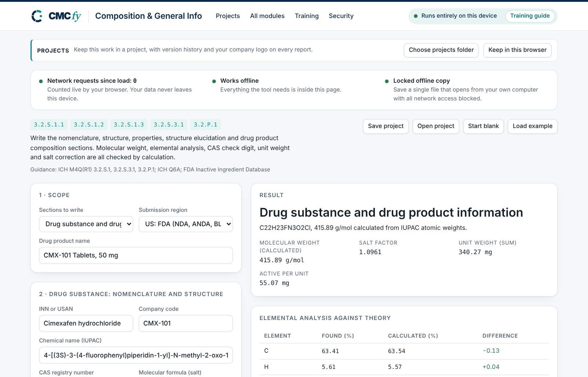Click the Drug product name field
588x377 pixels.
click(136, 255)
